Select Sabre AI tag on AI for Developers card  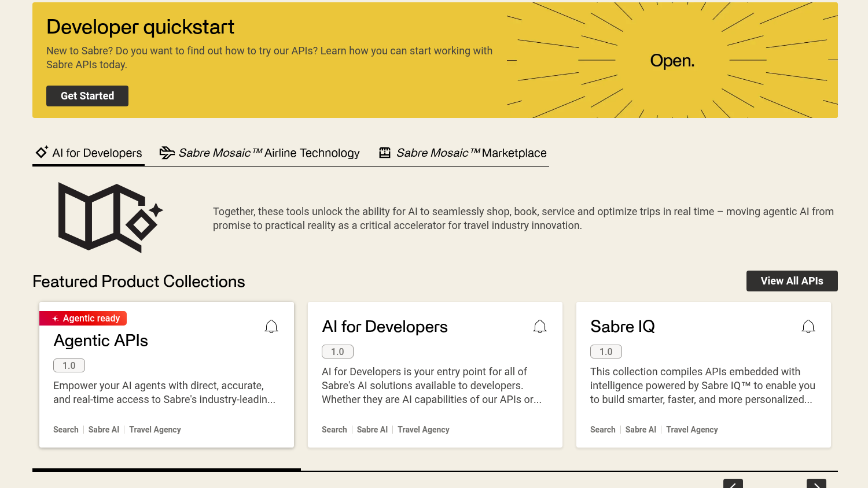coord(373,430)
